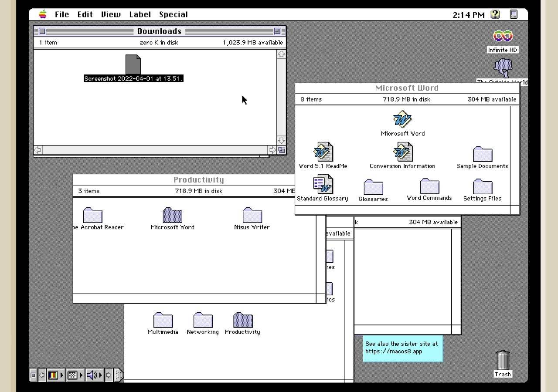Image resolution: width=558 pixels, height=392 pixels.
Task: Open the monitor depth popup arrow
Action: coord(62,375)
